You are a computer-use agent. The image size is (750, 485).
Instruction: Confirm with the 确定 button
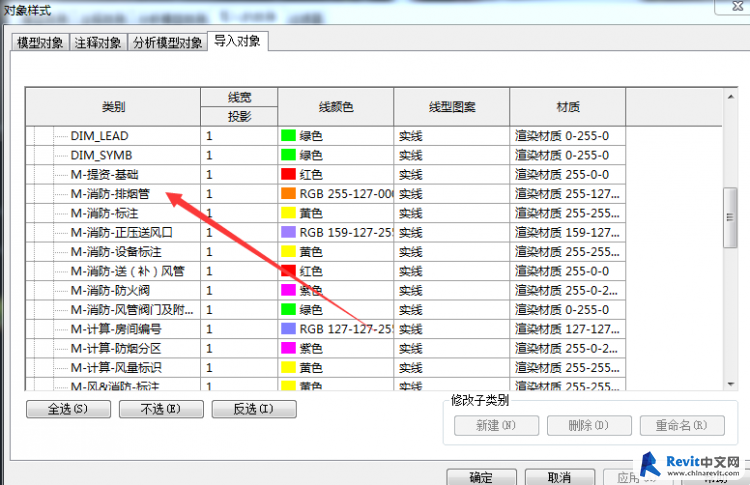[481, 477]
